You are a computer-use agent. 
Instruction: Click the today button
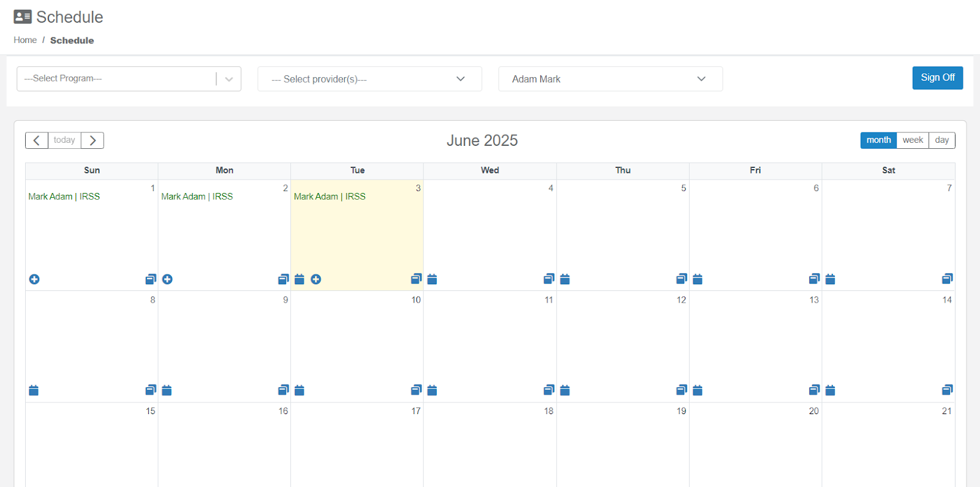point(64,140)
